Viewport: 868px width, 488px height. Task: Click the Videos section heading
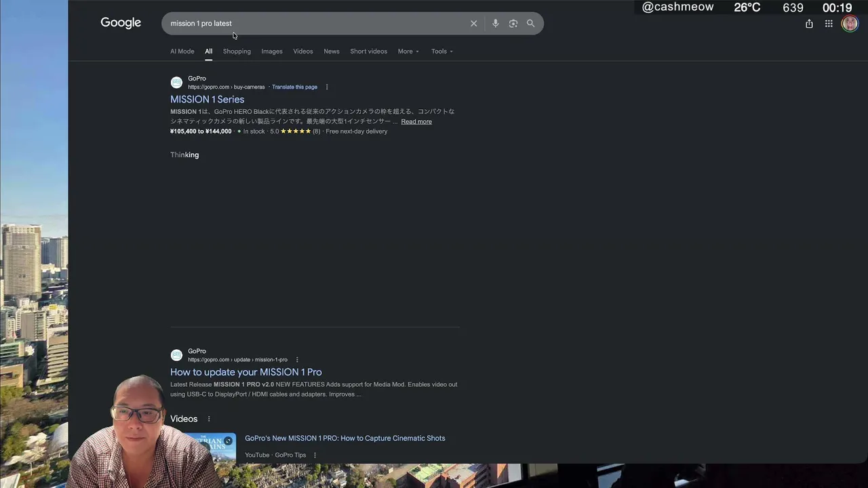click(x=184, y=419)
